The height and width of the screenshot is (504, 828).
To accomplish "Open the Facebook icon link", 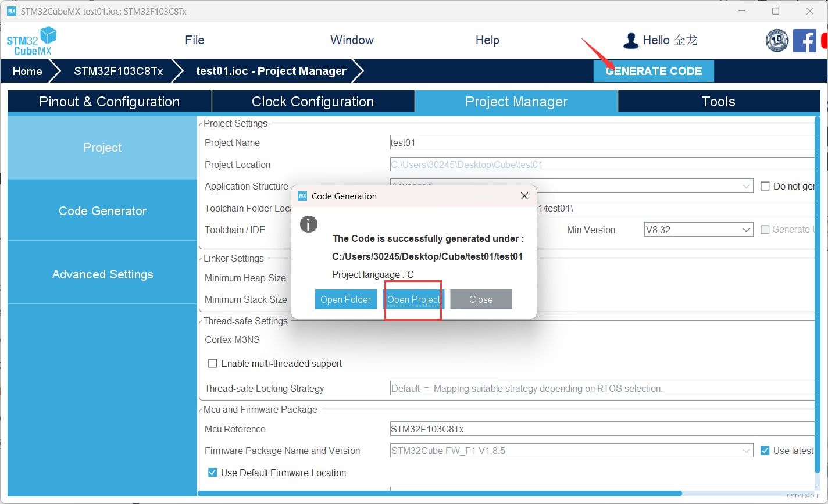I will 805,40.
